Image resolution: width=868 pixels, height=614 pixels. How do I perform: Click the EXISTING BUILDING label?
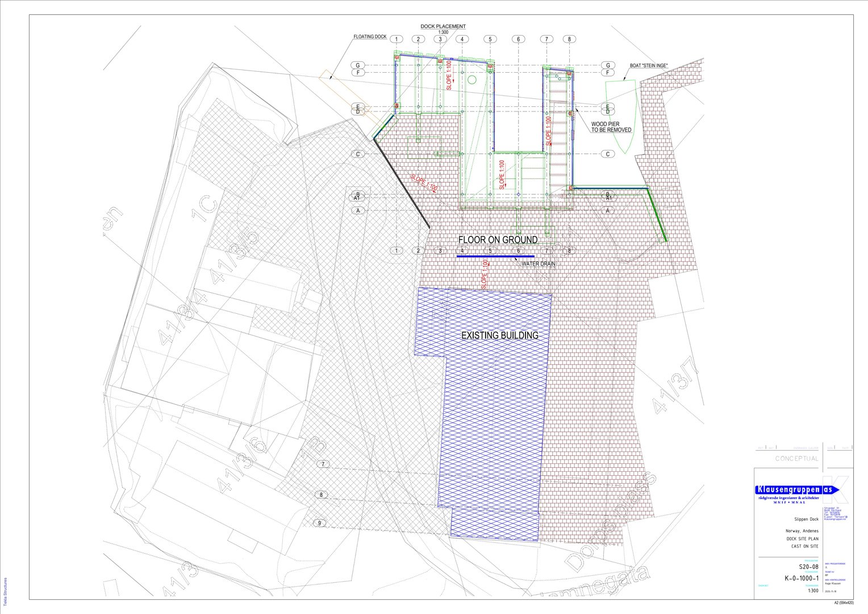pyautogui.click(x=499, y=335)
